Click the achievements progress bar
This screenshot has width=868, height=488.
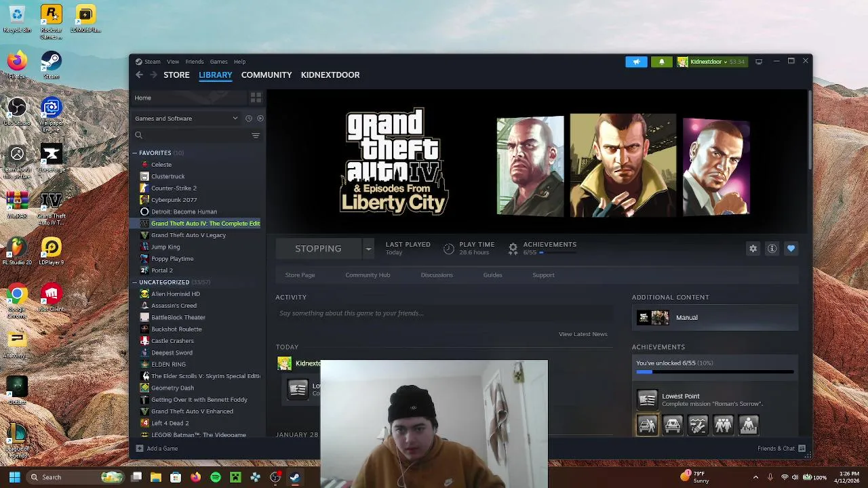tap(715, 372)
